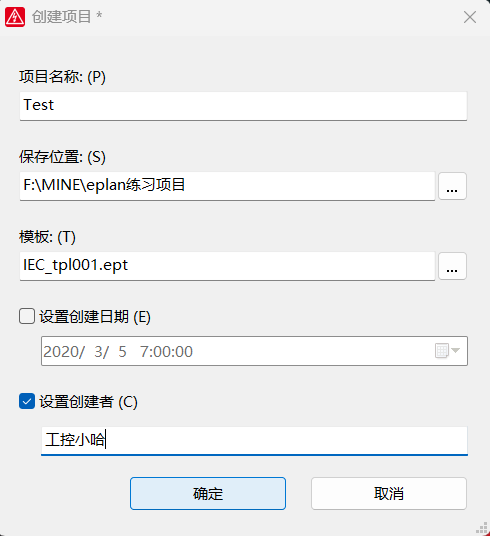The height and width of the screenshot is (536, 490).
Task: Cancel with the 取消 button
Action: [x=389, y=494]
